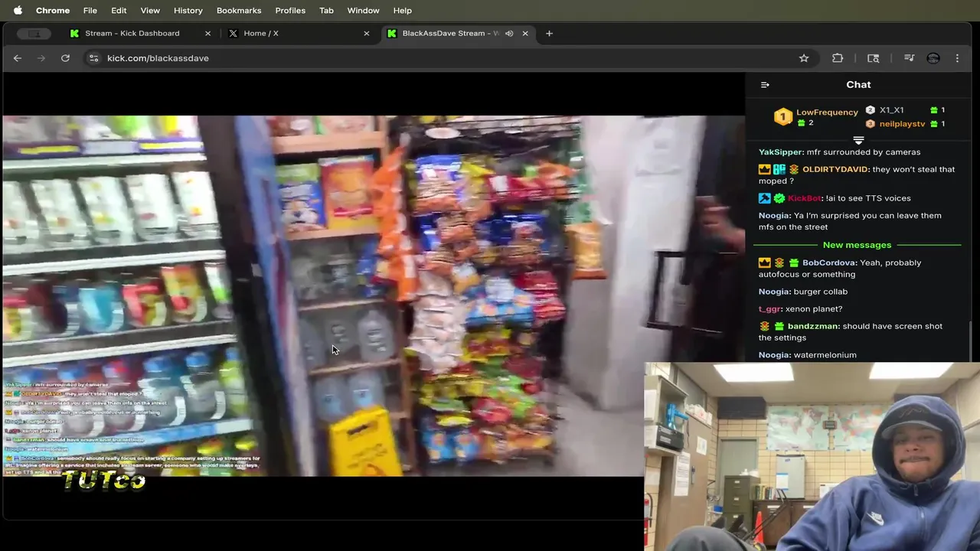
Task: Click the number 1 gold rank badge
Action: [782, 116]
